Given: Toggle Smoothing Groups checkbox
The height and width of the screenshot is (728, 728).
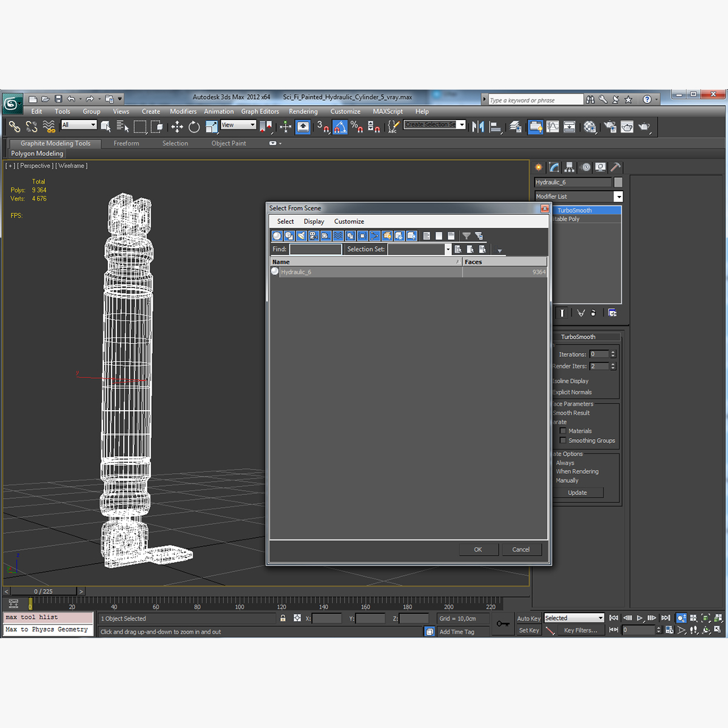Looking at the screenshot, I should [x=562, y=440].
